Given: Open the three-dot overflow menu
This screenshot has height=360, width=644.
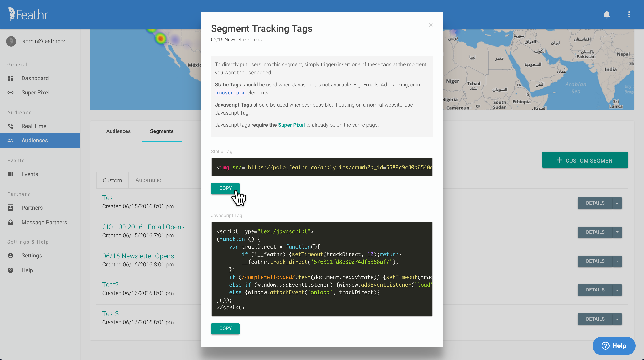Looking at the screenshot, I should 629,15.
